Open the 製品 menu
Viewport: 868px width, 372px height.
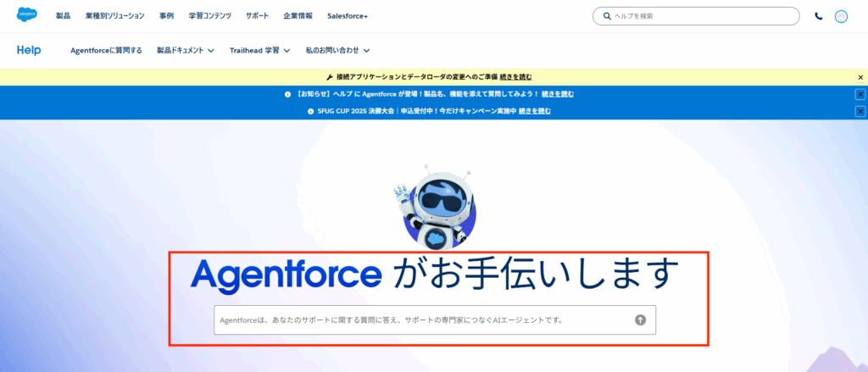point(64,16)
